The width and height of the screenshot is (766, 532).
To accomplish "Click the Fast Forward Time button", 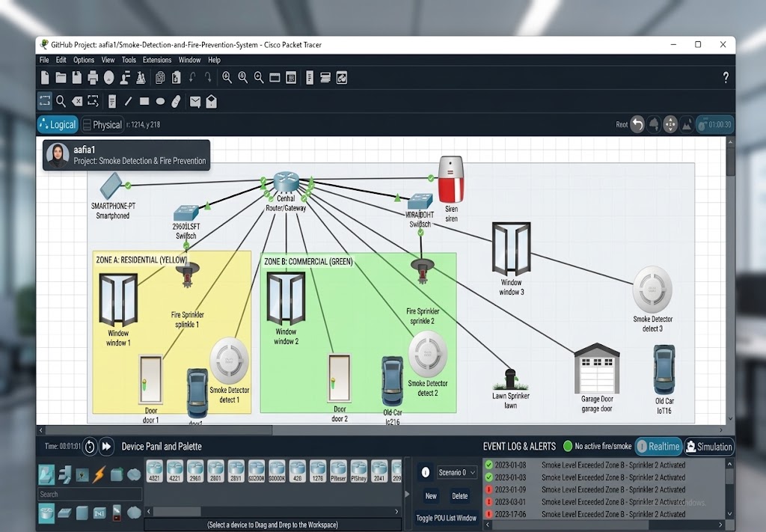I will (x=106, y=447).
